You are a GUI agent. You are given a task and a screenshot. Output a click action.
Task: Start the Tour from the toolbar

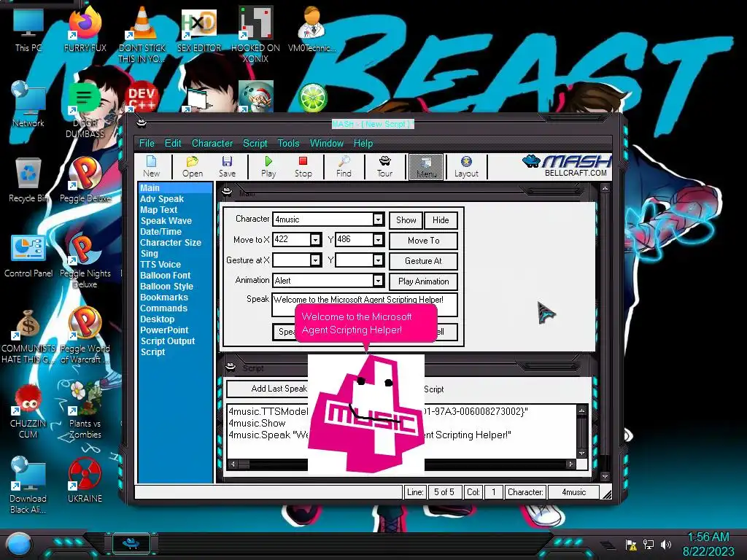(x=385, y=167)
